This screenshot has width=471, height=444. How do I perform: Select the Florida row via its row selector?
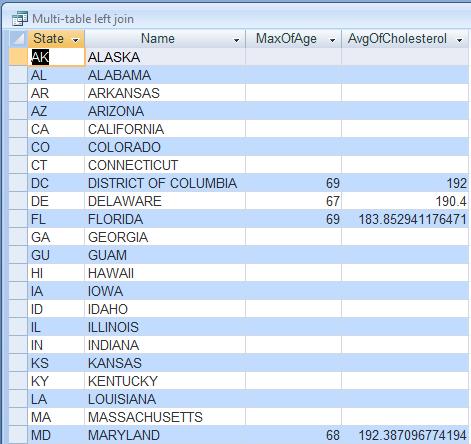pos(18,219)
